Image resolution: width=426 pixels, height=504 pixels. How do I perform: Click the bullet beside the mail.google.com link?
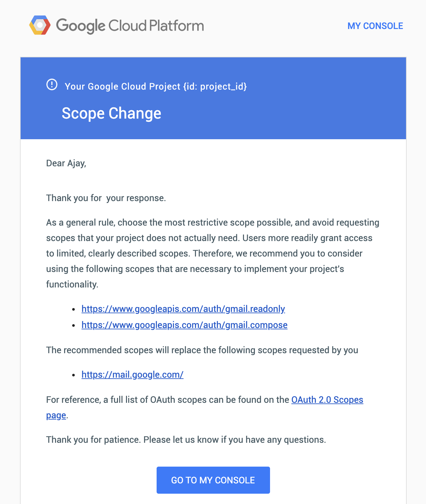[74, 375]
